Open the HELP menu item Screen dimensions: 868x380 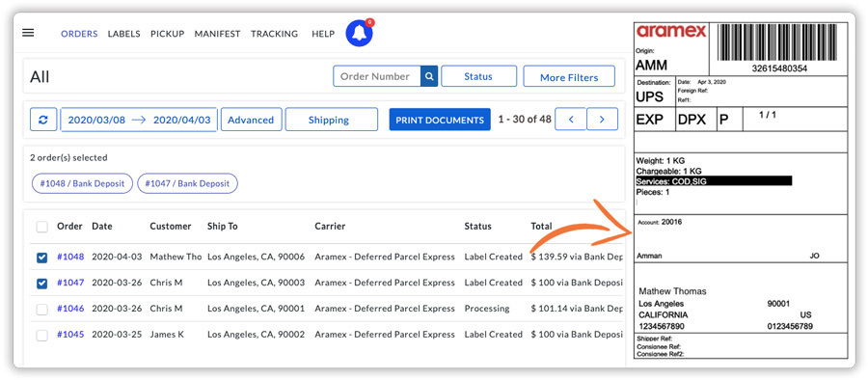coord(323,34)
